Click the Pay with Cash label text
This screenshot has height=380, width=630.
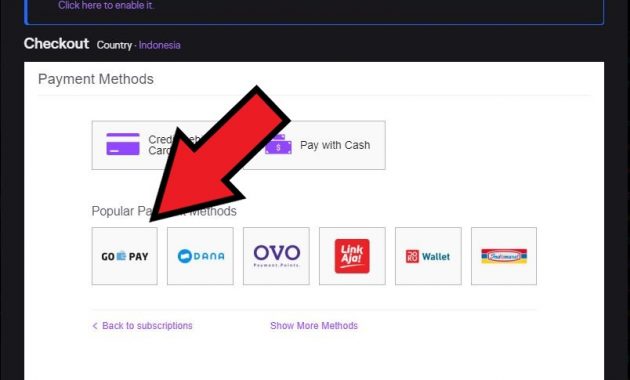[335, 145]
